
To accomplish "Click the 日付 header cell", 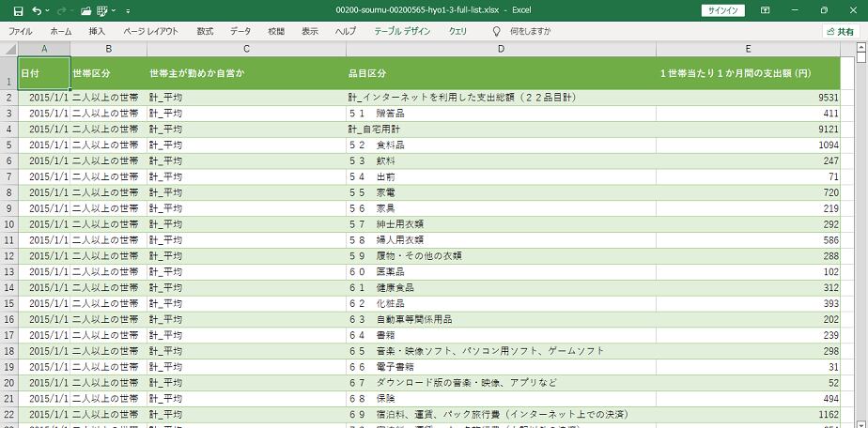I will pyautogui.click(x=44, y=73).
